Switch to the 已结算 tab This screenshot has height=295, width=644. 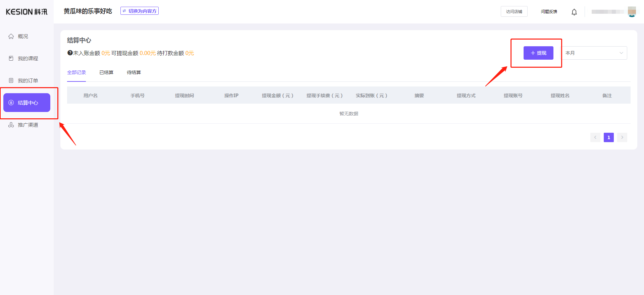point(106,72)
